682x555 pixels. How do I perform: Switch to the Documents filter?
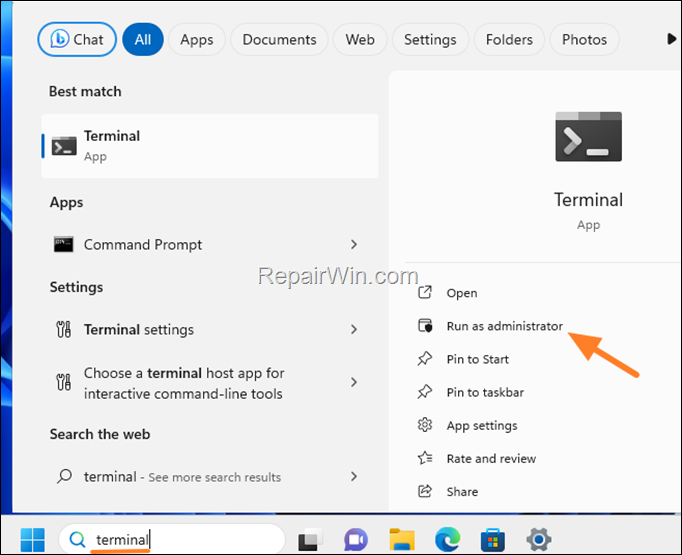pyautogui.click(x=279, y=40)
